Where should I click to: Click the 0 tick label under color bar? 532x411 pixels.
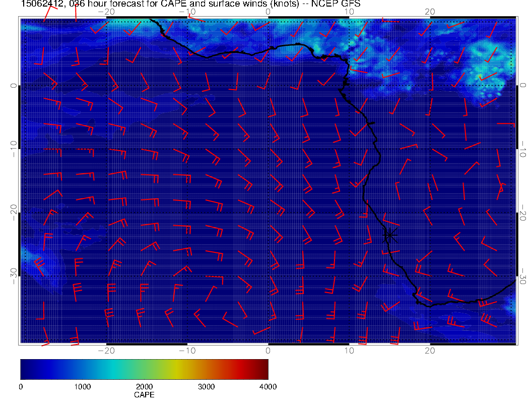[x=21, y=387]
